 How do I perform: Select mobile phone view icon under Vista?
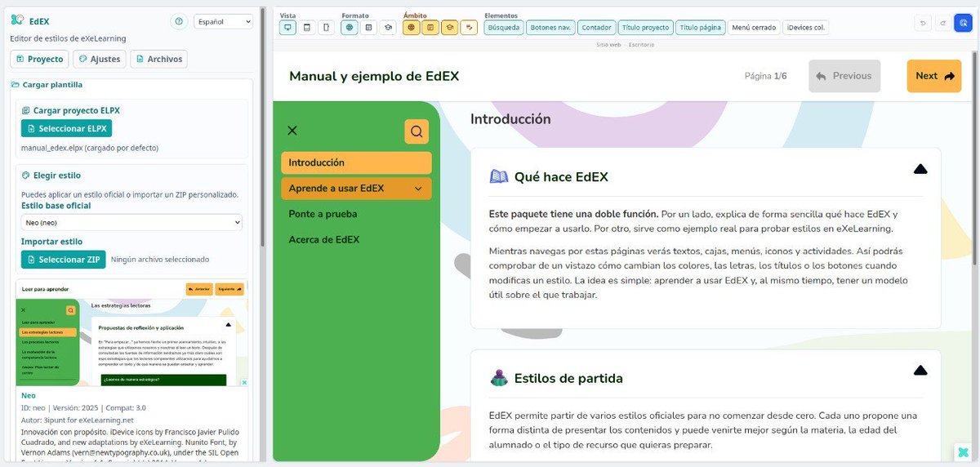point(327,27)
